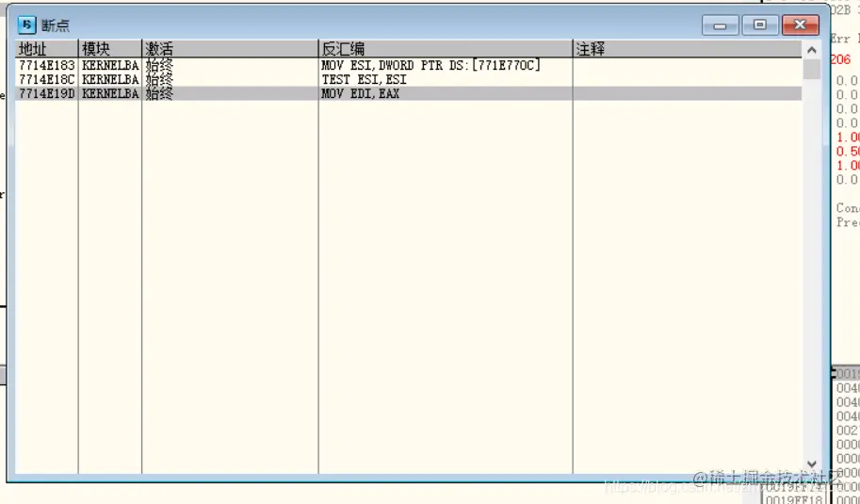Minimize the 断点 window
This screenshot has height=504, width=860.
tap(721, 25)
